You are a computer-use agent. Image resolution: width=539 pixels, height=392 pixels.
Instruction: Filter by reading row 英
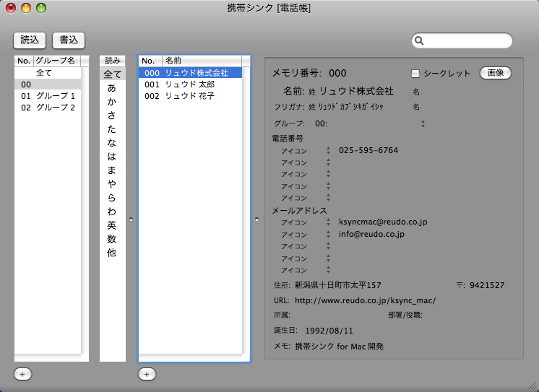click(x=111, y=225)
